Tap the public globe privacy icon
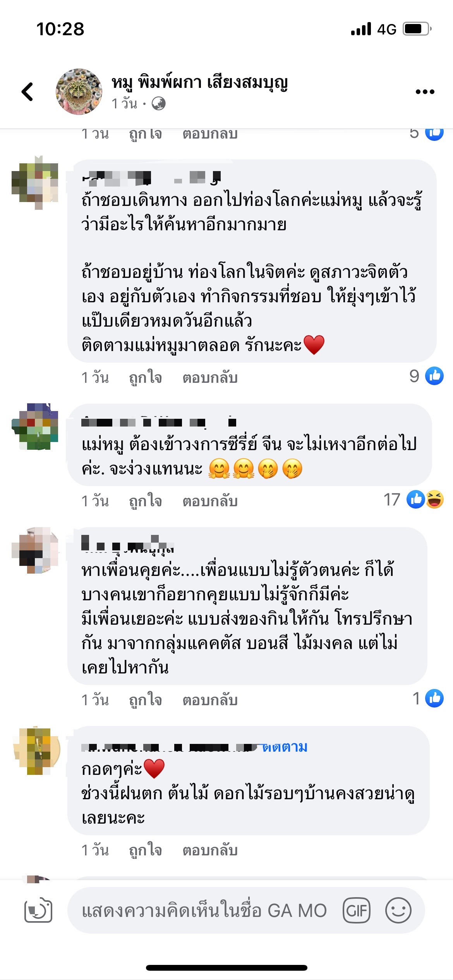This screenshot has height=980, width=453. (158, 103)
